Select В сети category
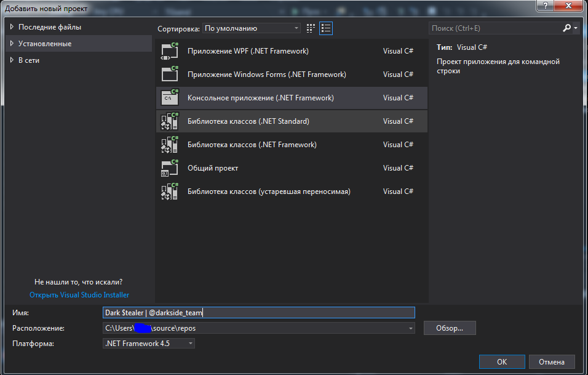588x375 pixels. (29, 60)
